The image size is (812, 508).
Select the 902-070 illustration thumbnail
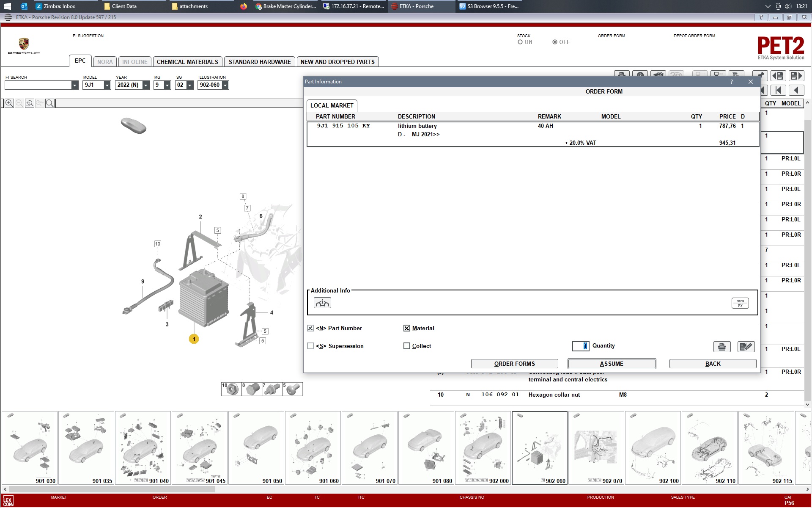pos(596,448)
